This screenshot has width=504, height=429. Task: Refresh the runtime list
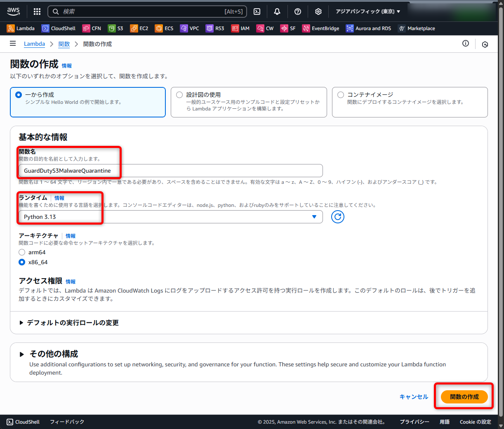pyautogui.click(x=338, y=217)
